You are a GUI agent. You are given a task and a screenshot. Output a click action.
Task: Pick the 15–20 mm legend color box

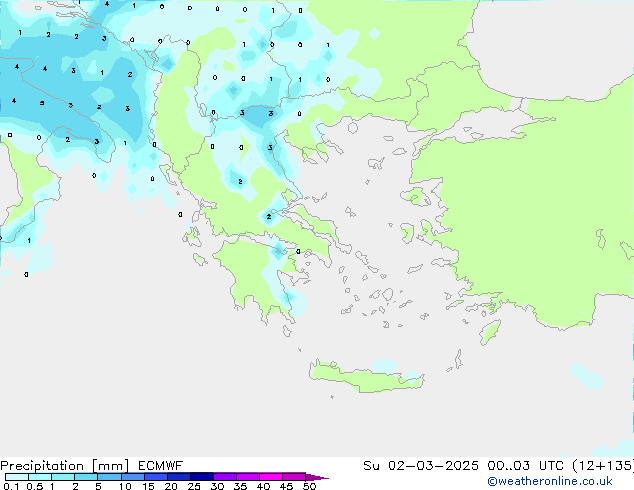(155, 477)
